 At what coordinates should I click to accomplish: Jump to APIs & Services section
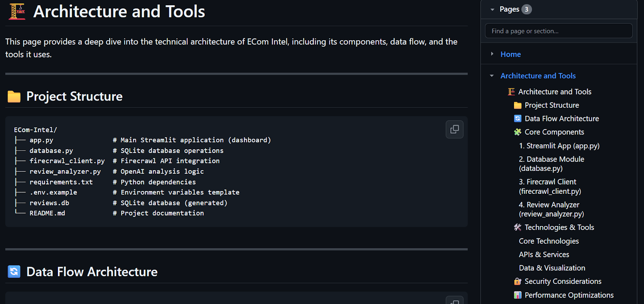point(544,255)
